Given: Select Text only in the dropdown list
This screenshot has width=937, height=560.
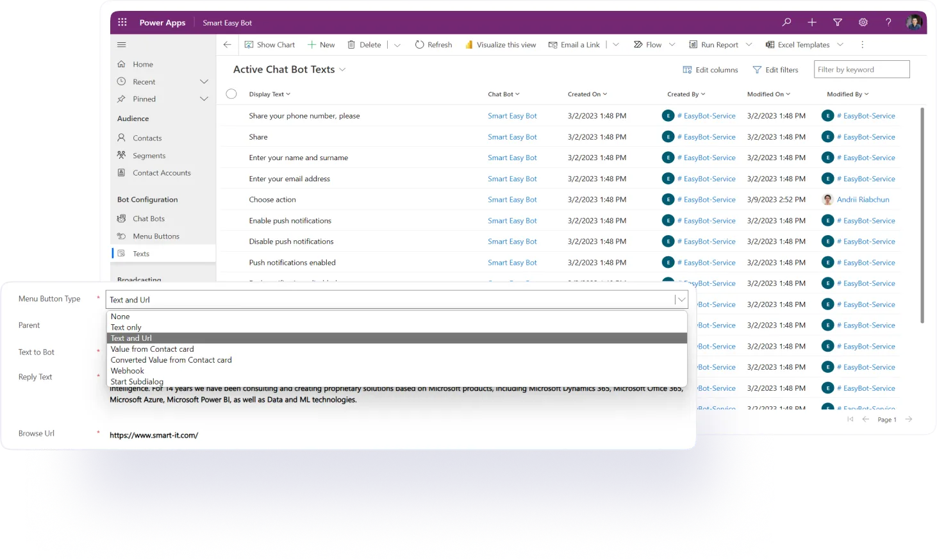Looking at the screenshot, I should [x=397, y=327].
